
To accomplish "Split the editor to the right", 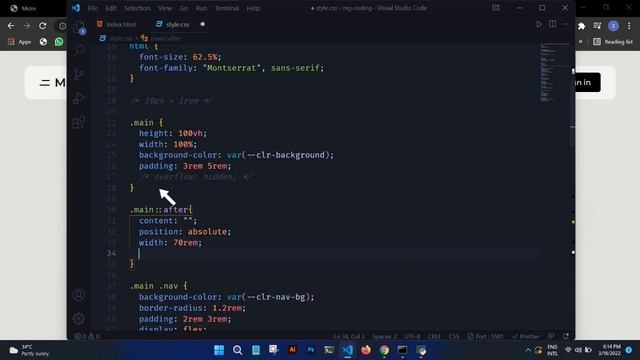I will pos(552,24).
